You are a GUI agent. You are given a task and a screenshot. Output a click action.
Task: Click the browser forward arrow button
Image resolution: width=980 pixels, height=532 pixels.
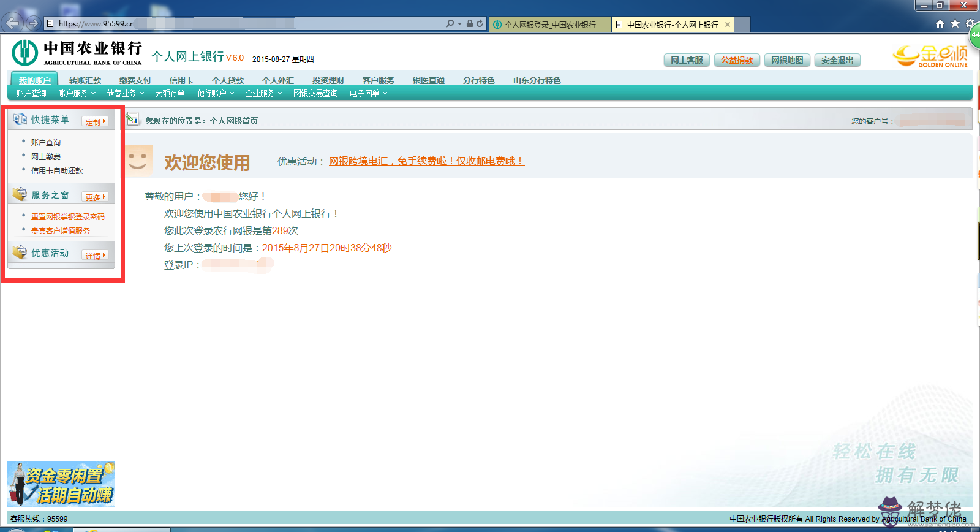pos(33,23)
